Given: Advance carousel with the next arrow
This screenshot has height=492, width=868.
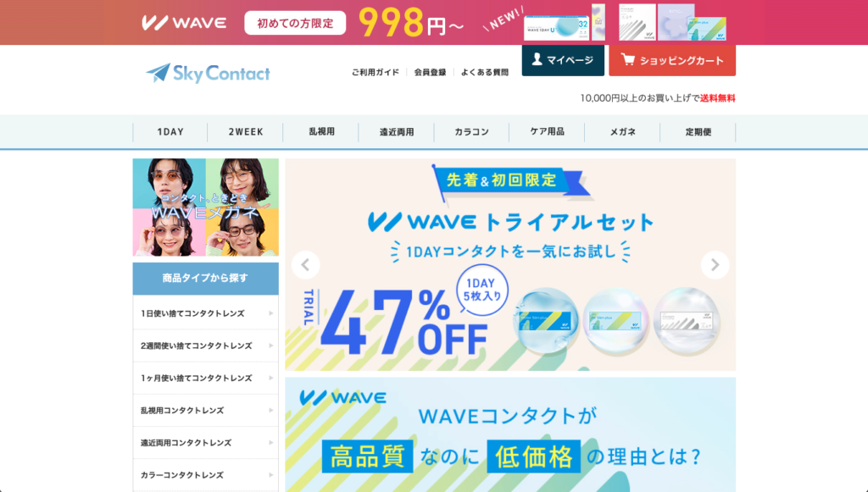Looking at the screenshot, I should click(x=715, y=265).
